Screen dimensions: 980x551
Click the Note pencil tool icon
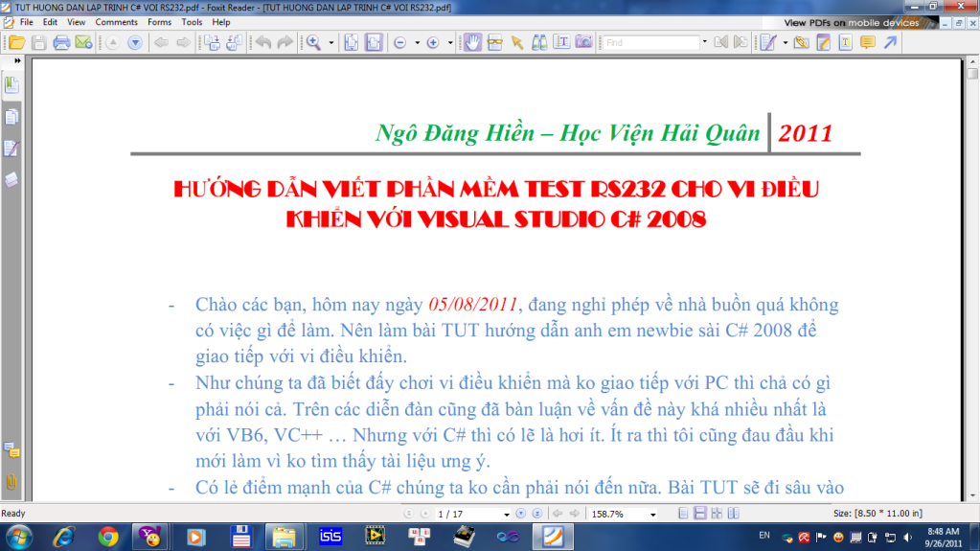pyautogui.click(x=824, y=42)
